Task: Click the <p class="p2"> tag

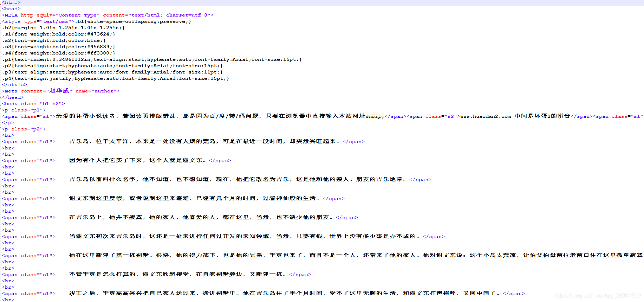Action: (x=24, y=129)
